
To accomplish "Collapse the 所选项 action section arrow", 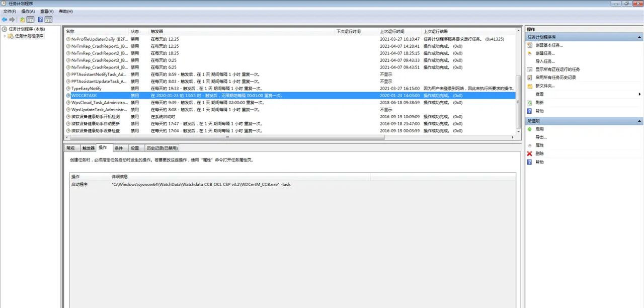I will tap(639, 121).
